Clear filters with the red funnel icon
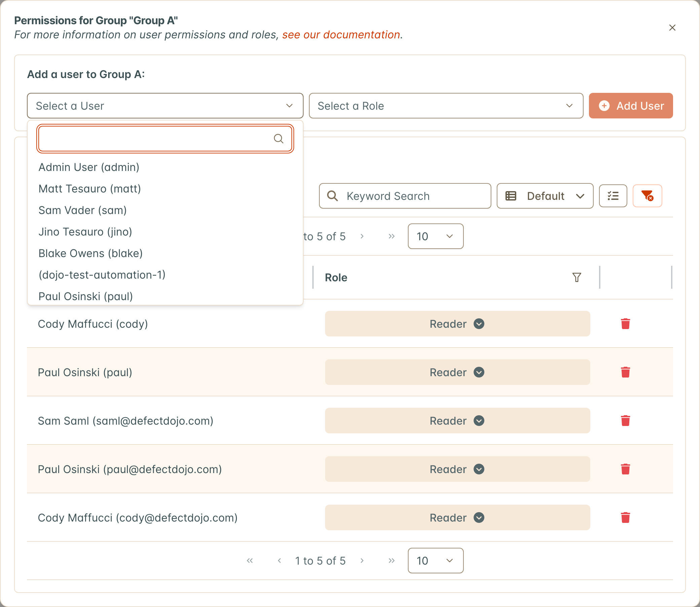The image size is (700, 607). click(647, 196)
